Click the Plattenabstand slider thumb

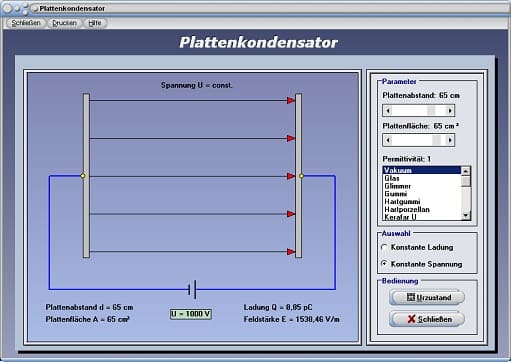431,110
